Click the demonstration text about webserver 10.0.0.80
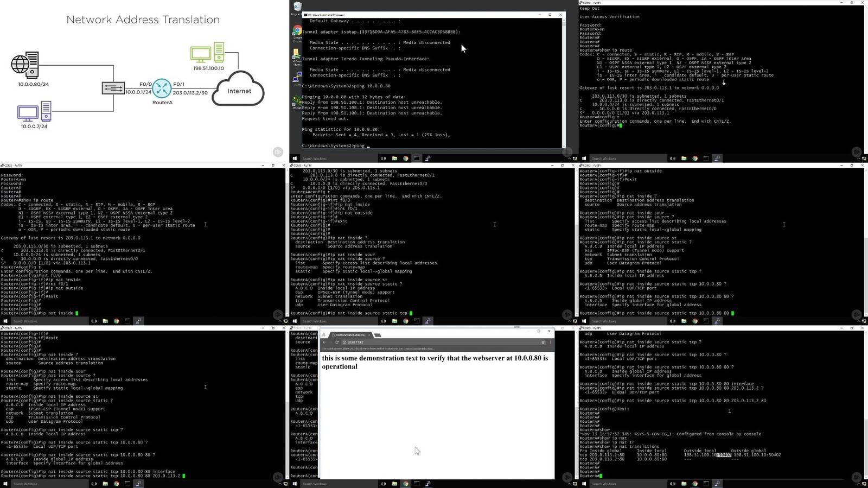This screenshot has width=868, height=488. coord(435,362)
